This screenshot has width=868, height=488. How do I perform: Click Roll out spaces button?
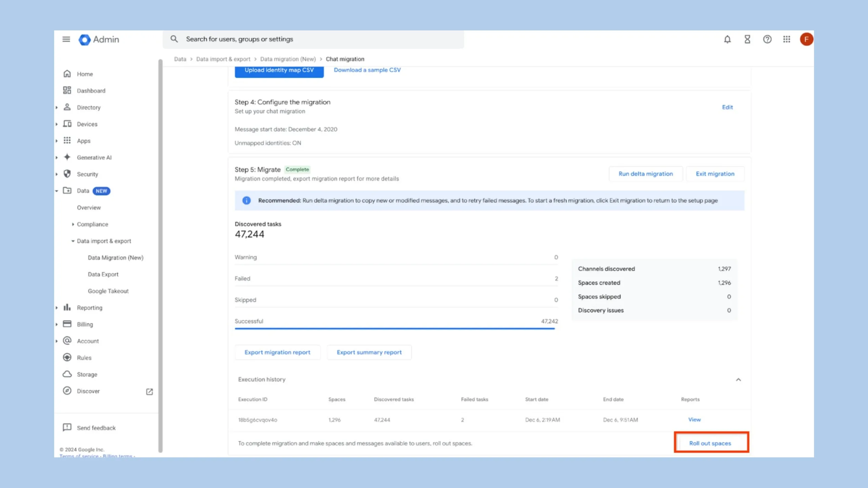click(x=710, y=443)
